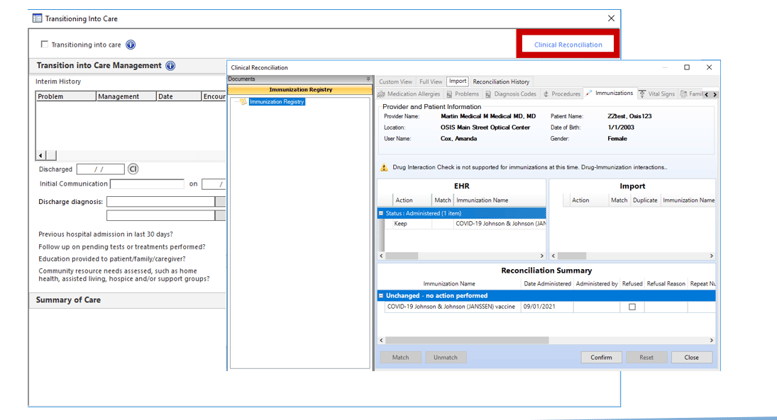This screenshot has height=420, width=777.
Task: Switch to the Custom View tab
Action: (395, 82)
